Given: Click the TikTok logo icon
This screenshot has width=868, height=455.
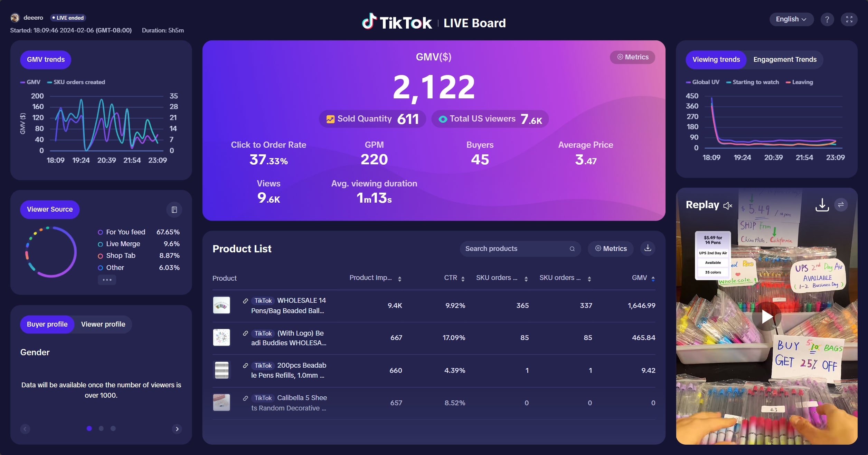Looking at the screenshot, I should pyautogui.click(x=369, y=21).
